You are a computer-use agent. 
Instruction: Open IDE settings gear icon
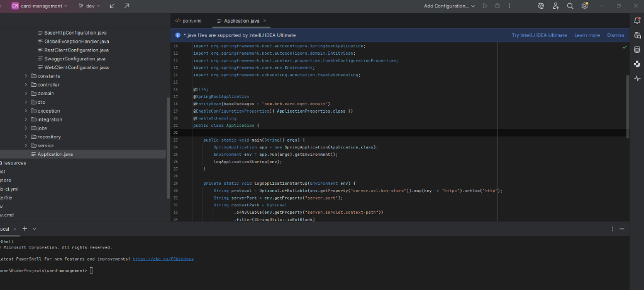pos(585,6)
